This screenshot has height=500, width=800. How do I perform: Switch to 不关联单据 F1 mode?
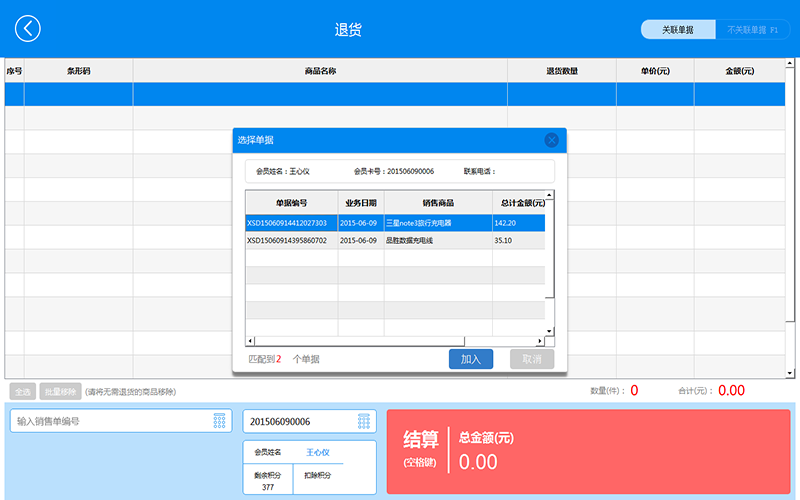(x=752, y=30)
